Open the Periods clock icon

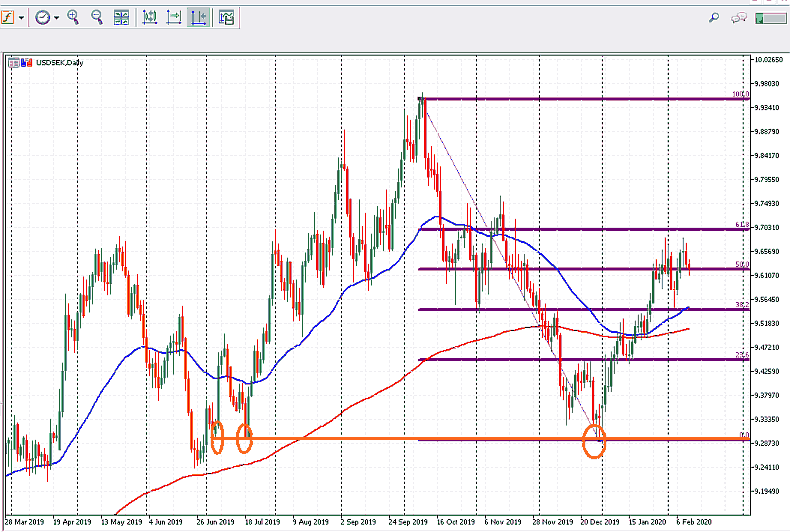coord(43,17)
